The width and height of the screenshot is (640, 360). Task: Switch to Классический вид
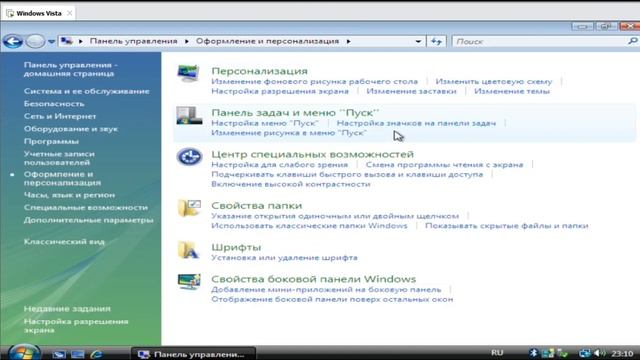click(x=64, y=242)
